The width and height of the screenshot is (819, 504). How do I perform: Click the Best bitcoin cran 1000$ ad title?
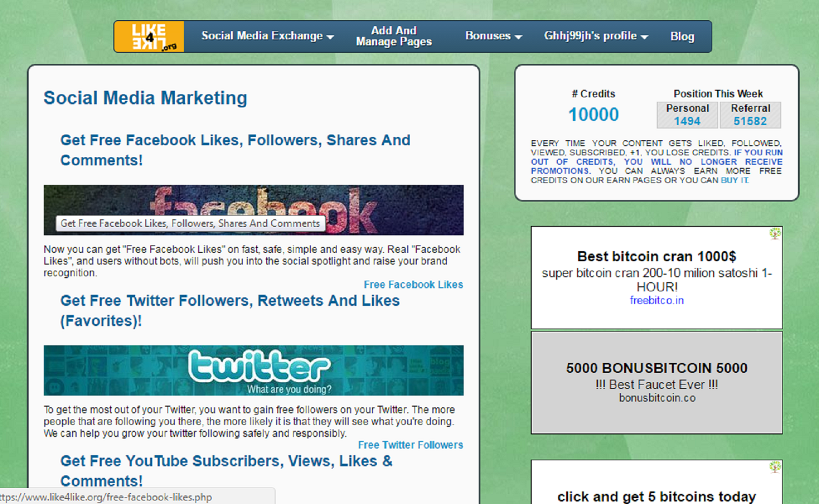[x=657, y=256]
